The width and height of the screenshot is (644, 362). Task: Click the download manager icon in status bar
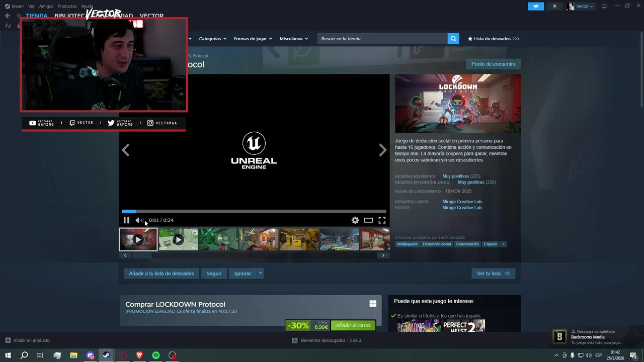295,340
